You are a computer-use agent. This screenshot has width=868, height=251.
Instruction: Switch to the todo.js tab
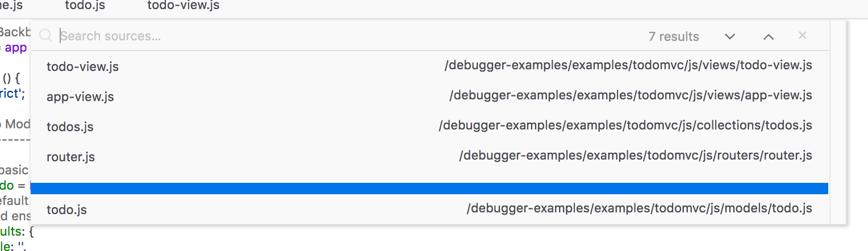[85, 6]
